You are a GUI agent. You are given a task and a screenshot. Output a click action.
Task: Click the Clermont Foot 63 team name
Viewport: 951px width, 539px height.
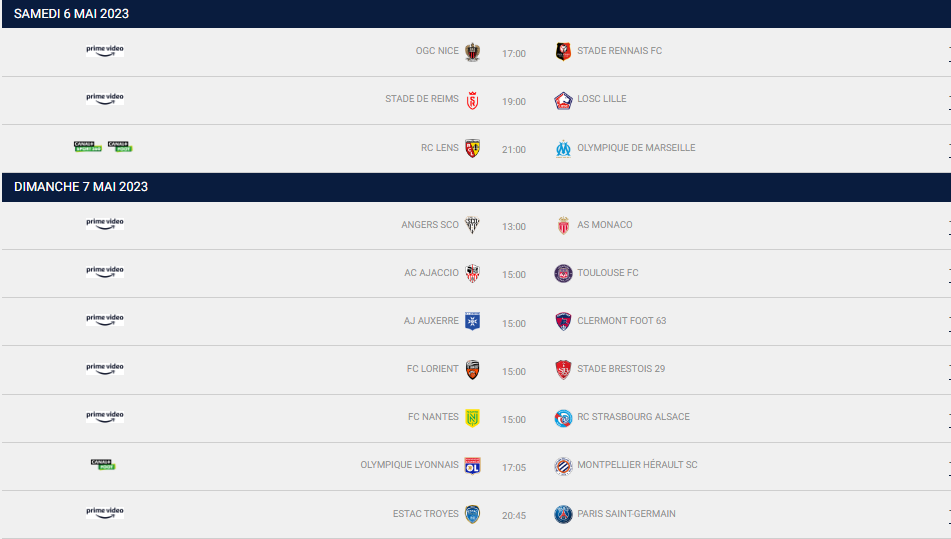point(621,321)
